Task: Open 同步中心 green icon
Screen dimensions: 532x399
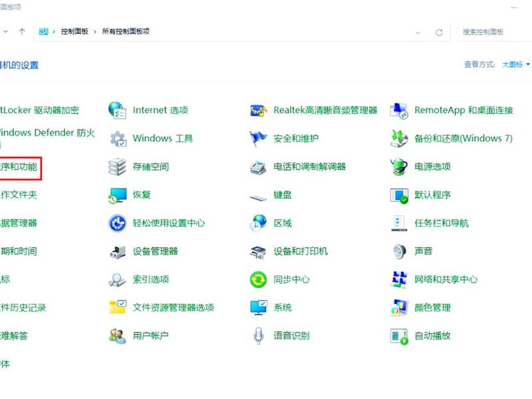Action: tap(258, 280)
